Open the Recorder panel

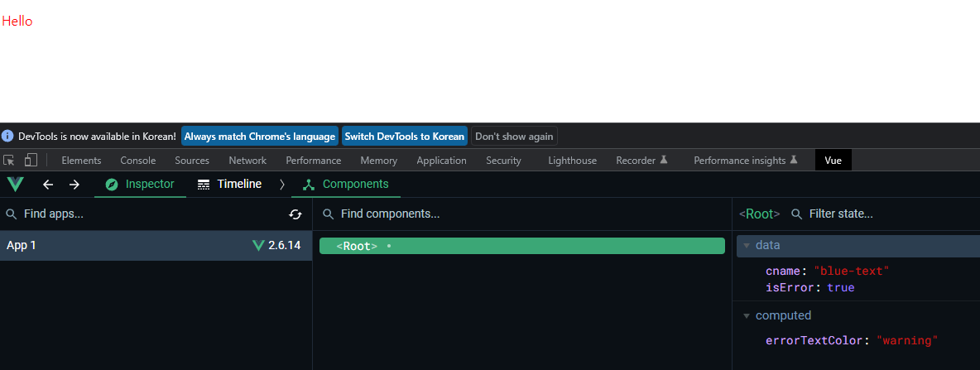coord(642,161)
